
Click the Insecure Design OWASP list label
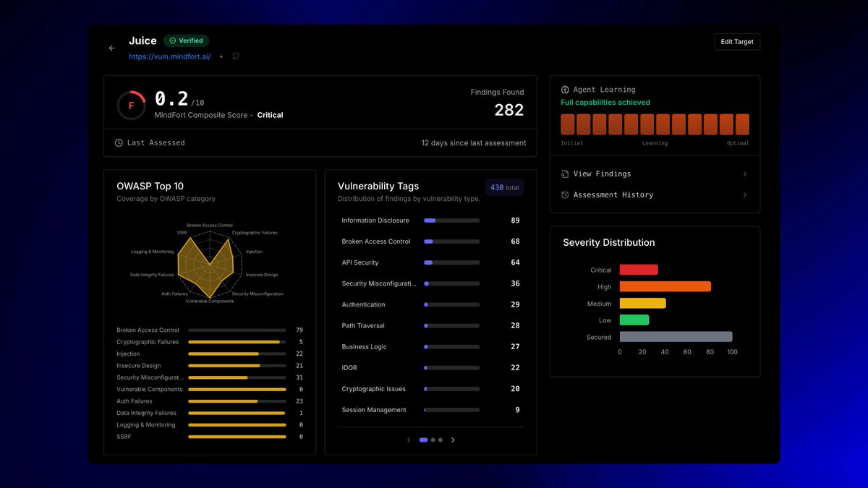[x=138, y=366]
